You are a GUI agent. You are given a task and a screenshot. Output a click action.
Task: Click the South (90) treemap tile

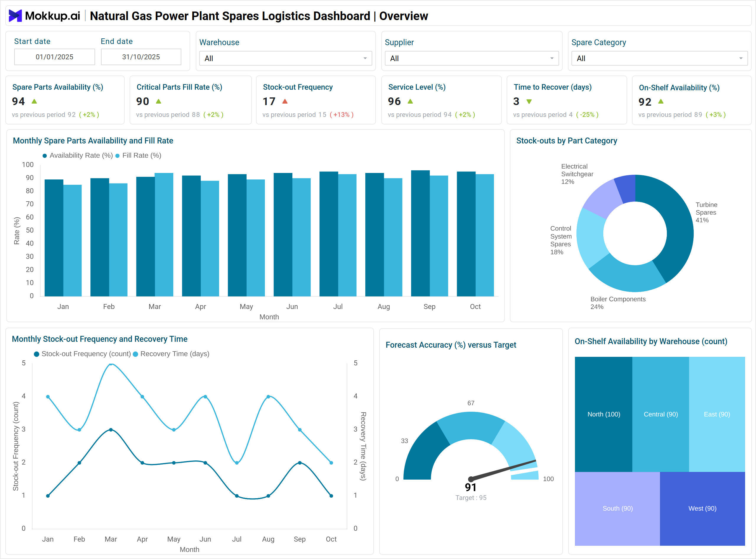617,509
